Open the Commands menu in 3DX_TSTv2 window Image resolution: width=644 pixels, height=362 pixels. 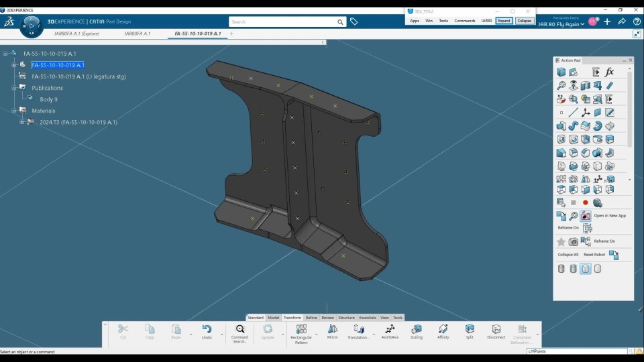(464, 21)
